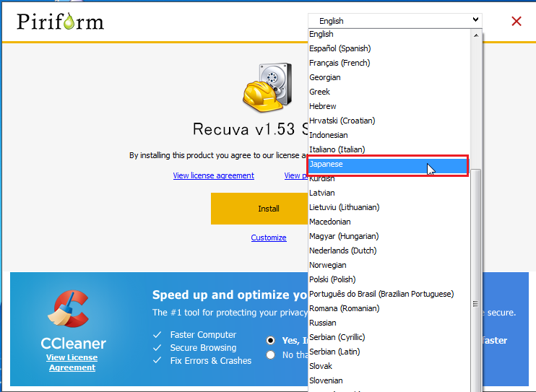
Task: Choose Russian from the language list
Action: coord(389,323)
